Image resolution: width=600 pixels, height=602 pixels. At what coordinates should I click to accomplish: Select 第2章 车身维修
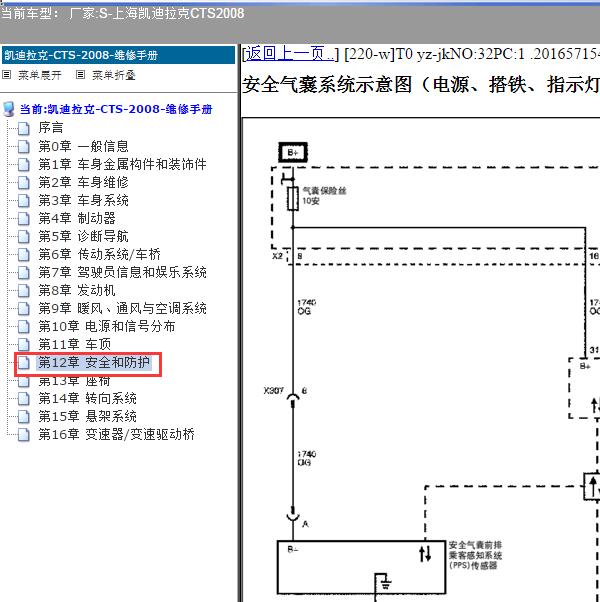point(83,182)
